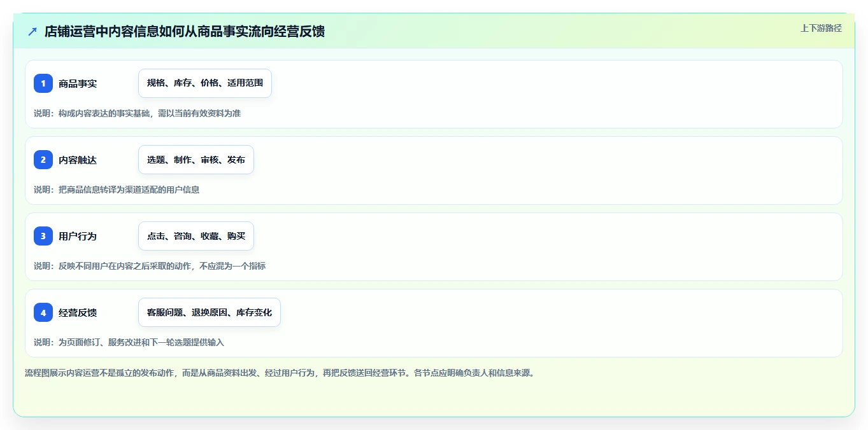Image resolution: width=868 pixels, height=430 pixels.
Task: Click the note 为页面修订、服务改进和下一轮选题提供输入
Action: click(141, 342)
